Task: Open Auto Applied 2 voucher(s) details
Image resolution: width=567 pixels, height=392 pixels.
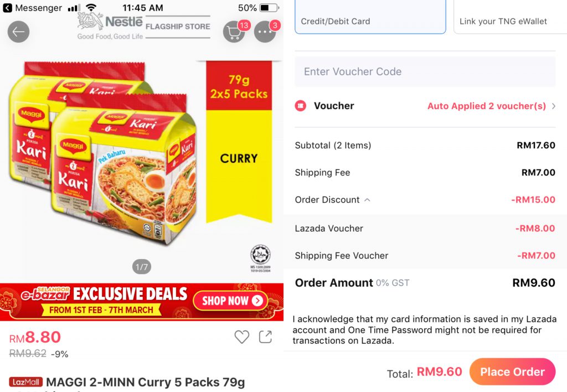Action: [486, 106]
